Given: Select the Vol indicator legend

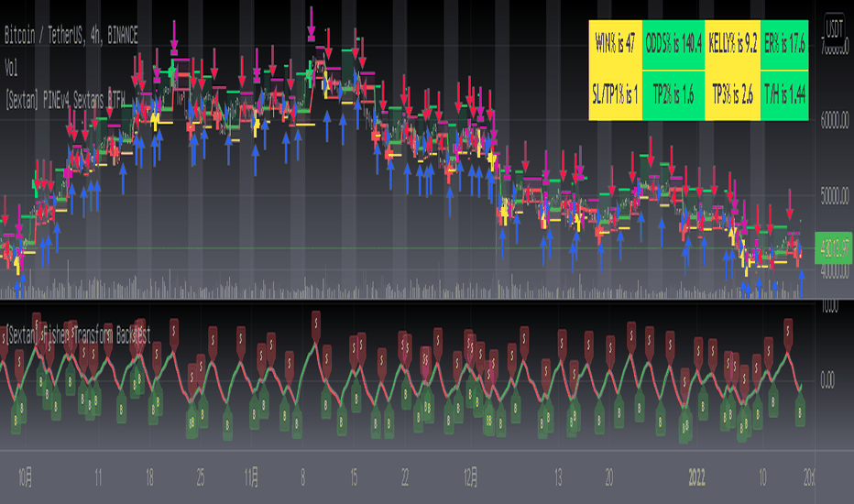Looking at the screenshot, I should point(11,68).
